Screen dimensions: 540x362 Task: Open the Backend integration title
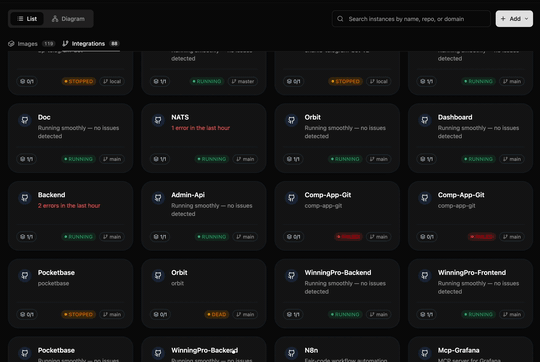[x=51, y=195]
